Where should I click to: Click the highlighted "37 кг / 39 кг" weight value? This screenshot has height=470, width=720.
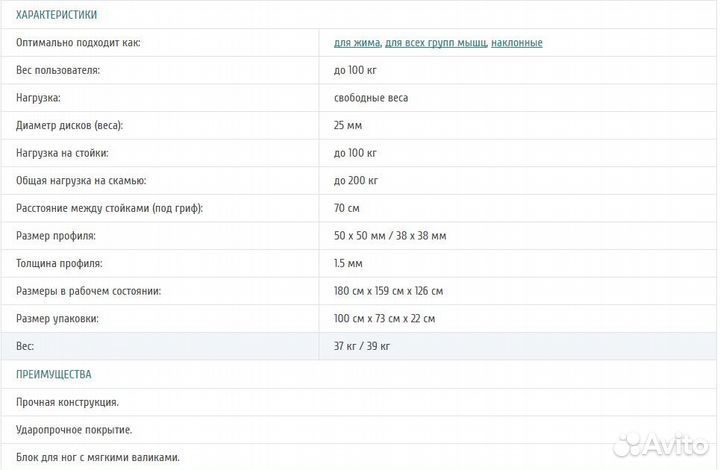(x=362, y=346)
